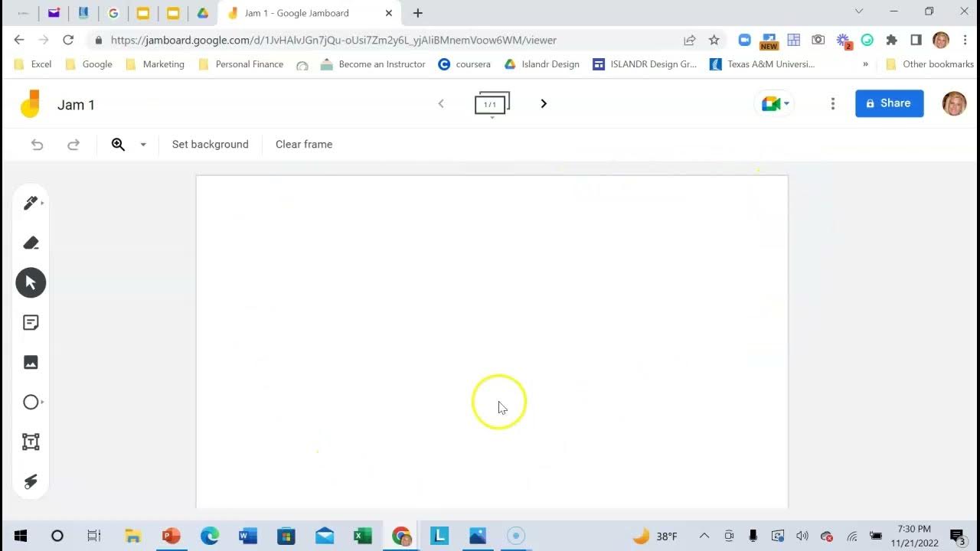Screen dimensions: 980x551
Task: Activate the Select arrow tool
Action: (31, 282)
